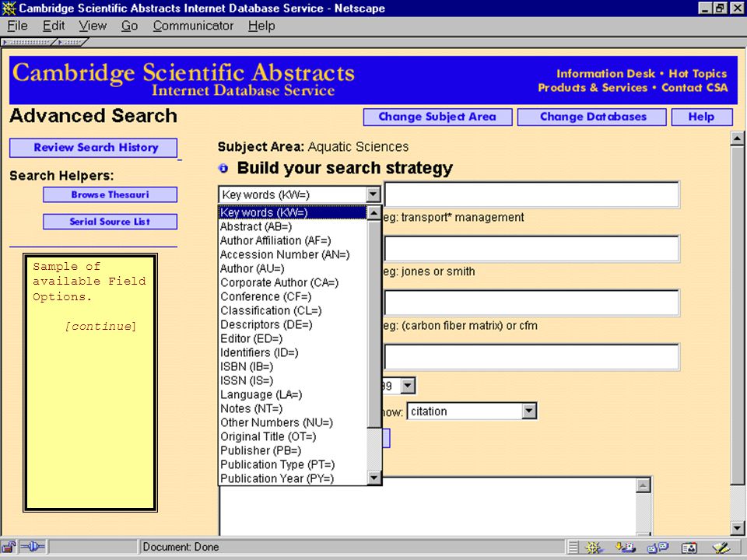This screenshot has width=747, height=560.
Task: Choose Accession Number (AN=) option
Action: 293,255
